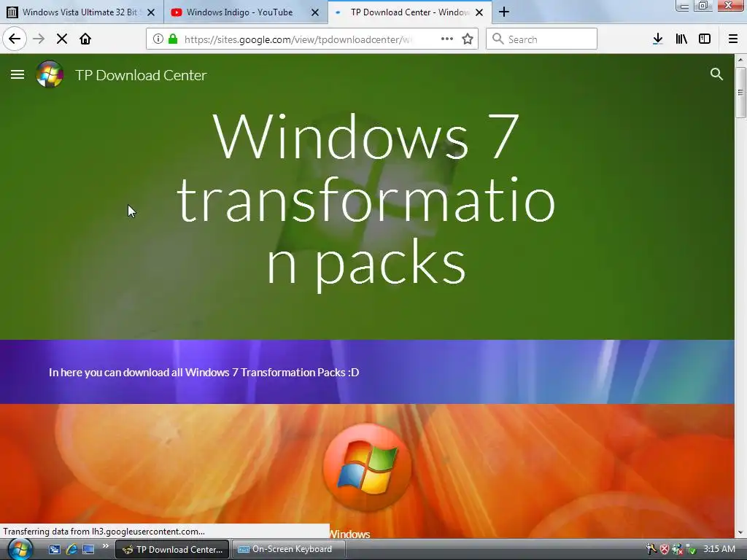Open the page actions three-dot menu
Image resolution: width=747 pixels, height=560 pixels.
(447, 39)
